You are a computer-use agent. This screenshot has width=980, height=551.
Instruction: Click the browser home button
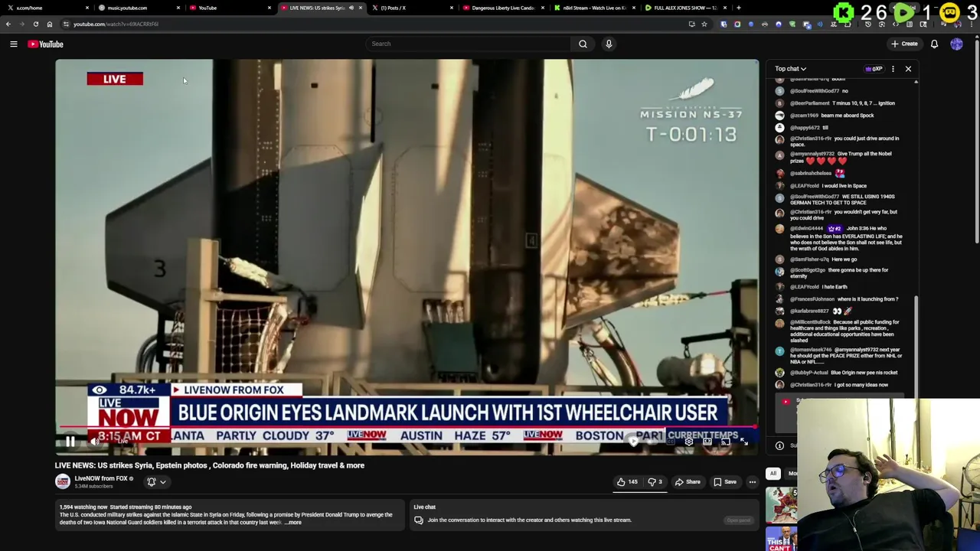click(50, 24)
